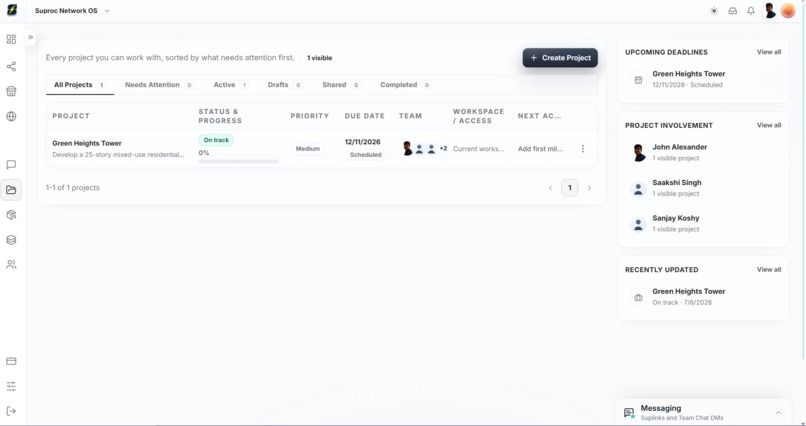This screenshot has width=806, height=426.
Task: Open the package search icon in sidebar
Action: [x=11, y=215]
